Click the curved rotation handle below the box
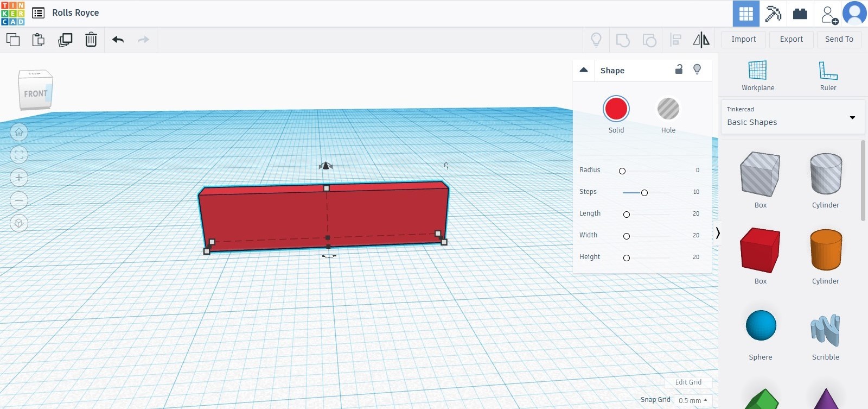The height and width of the screenshot is (409, 868). point(329,256)
